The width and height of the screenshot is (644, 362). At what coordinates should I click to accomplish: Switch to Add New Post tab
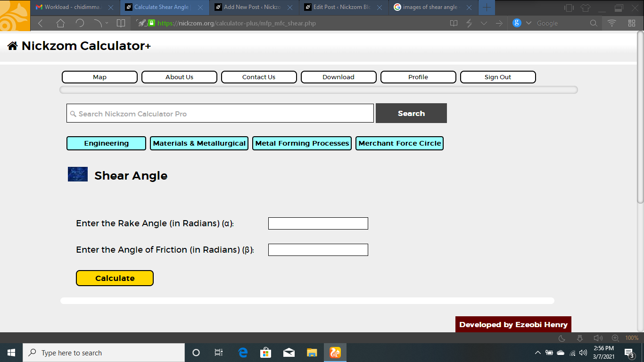tap(255, 7)
